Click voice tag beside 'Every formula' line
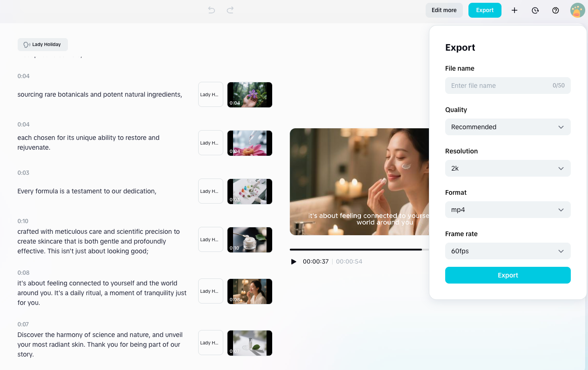The height and width of the screenshot is (370, 588). pyautogui.click(x=211, y=191)
